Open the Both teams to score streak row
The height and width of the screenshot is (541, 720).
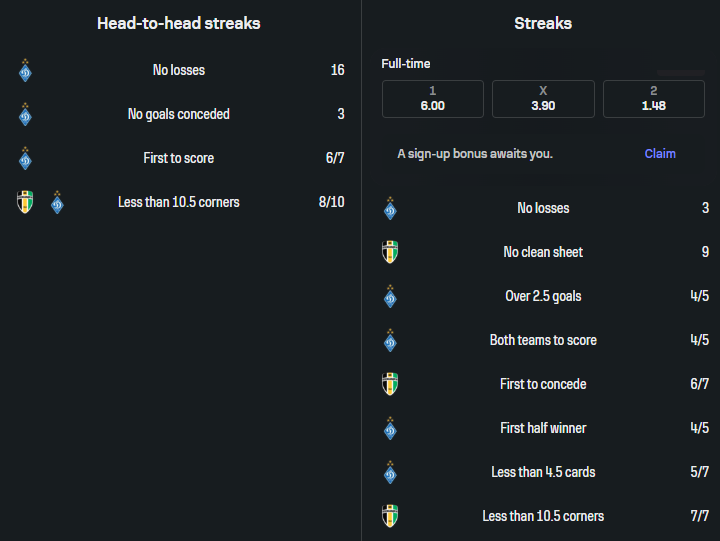coord(543,340)
